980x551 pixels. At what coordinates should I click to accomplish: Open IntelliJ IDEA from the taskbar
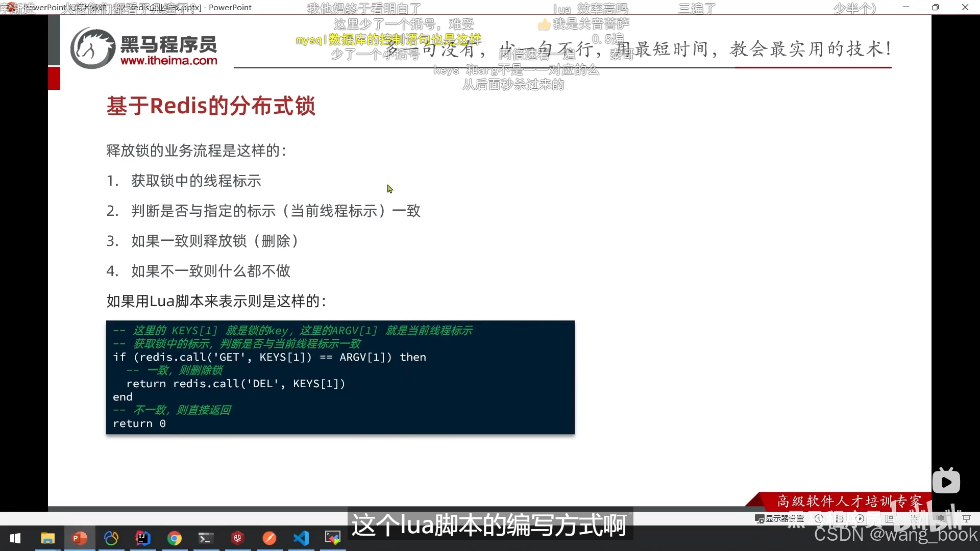(143, 538)
